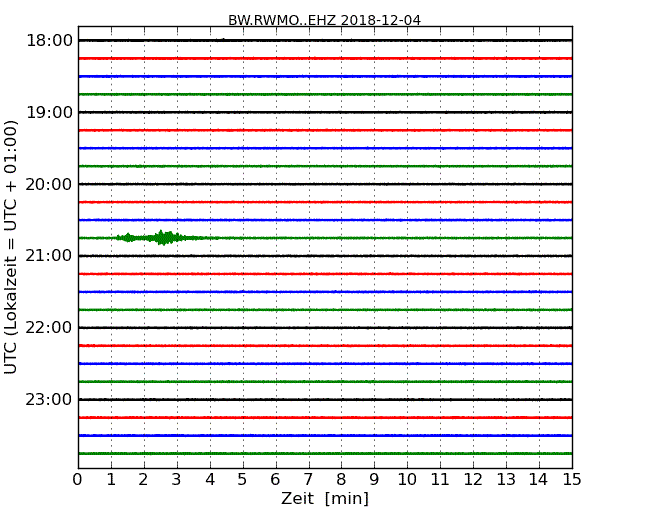This screenshot has width=650, height=520.
Task: Click x-axis tick label 14
Action: coord(538,479)
